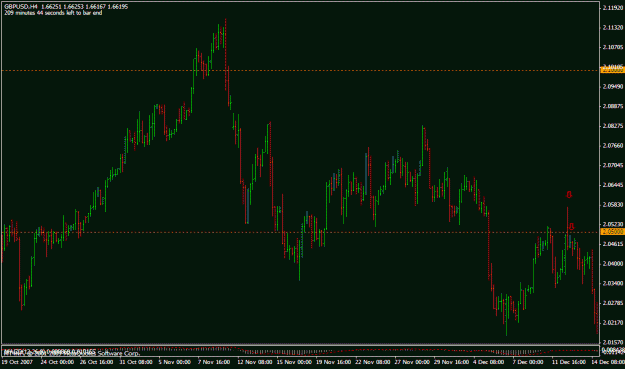The height and width of the screenshot is (369, 625).
Task: Click the '26 Oct 16:00' time label
Action: 96,362
